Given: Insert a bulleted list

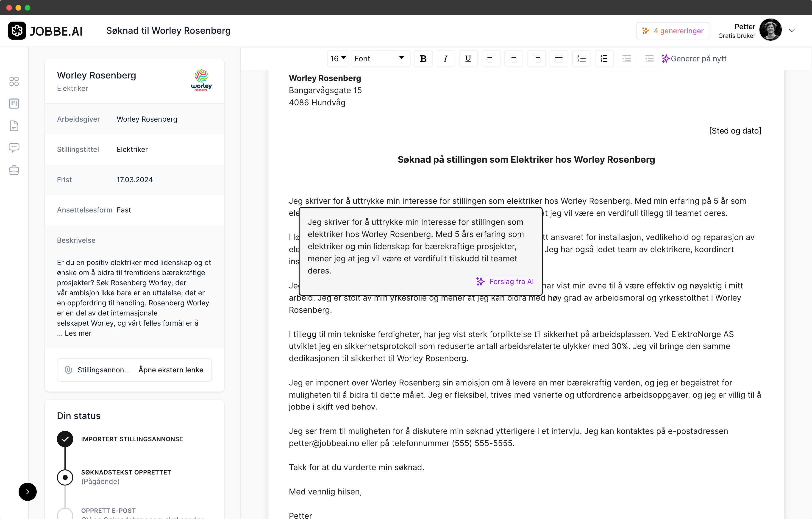Looking at the screenshot, I should tap(581, 59).
